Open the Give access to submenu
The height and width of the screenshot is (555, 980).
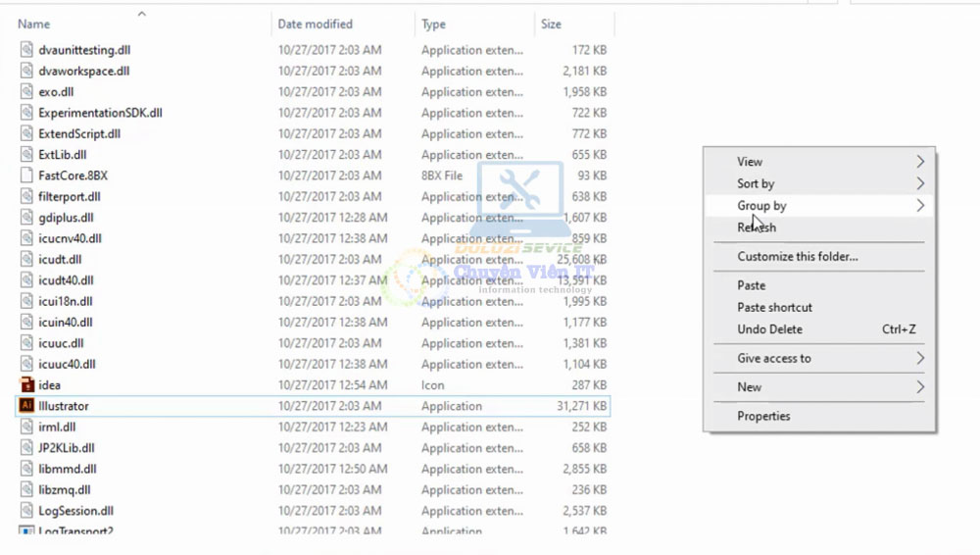(x=774, y=359)
